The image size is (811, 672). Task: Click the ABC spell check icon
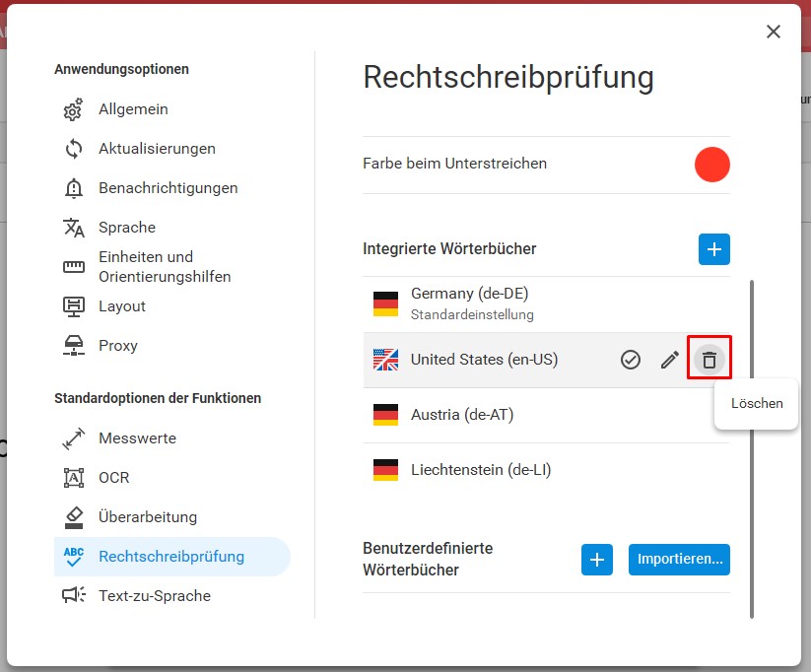(x=74, y=557)
